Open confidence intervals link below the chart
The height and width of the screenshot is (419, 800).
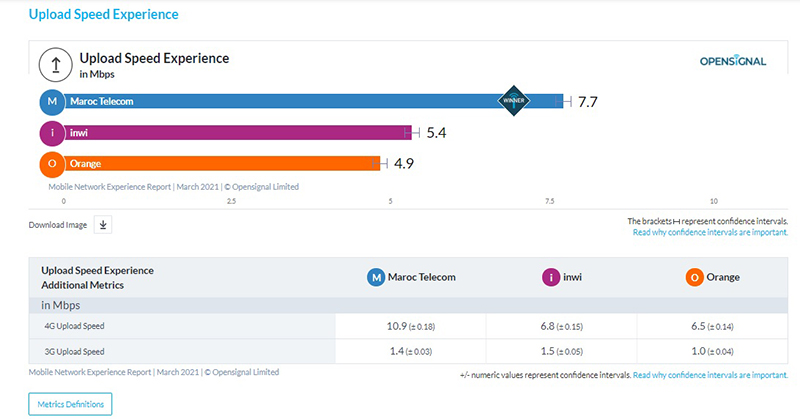(x=710, y=232)
